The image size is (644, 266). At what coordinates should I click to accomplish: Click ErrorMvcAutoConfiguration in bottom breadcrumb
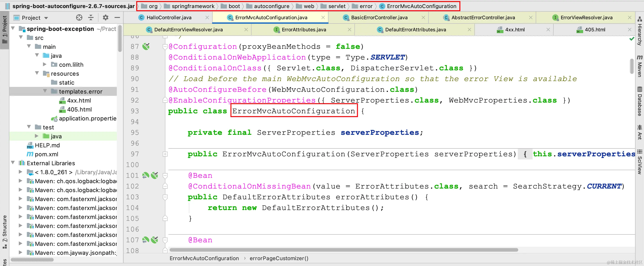pyautogui.click(x=204, y=258)
